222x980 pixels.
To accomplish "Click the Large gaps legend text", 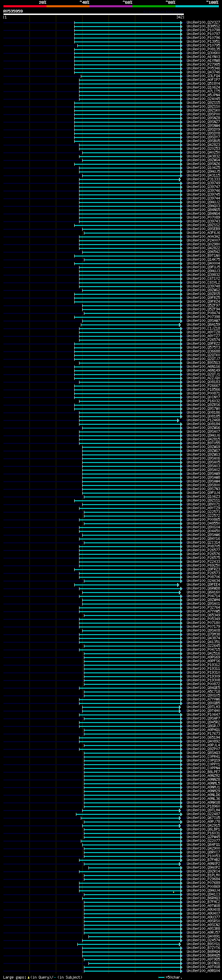I will [43, 977].
